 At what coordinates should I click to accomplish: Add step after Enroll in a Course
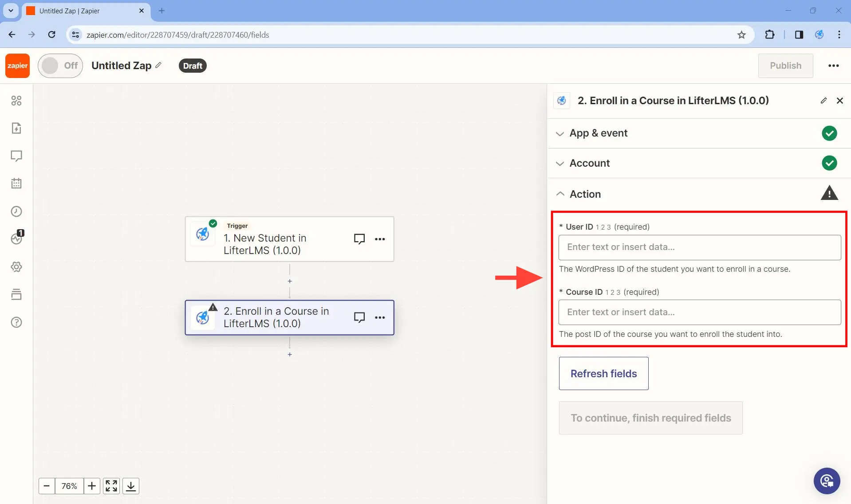(290, 354)
